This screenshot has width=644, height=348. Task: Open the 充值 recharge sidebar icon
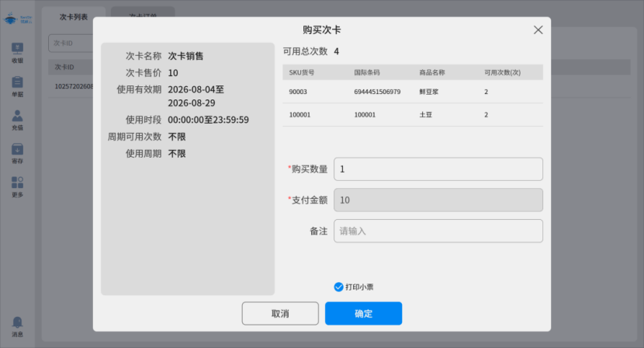(x=17, y=120)
